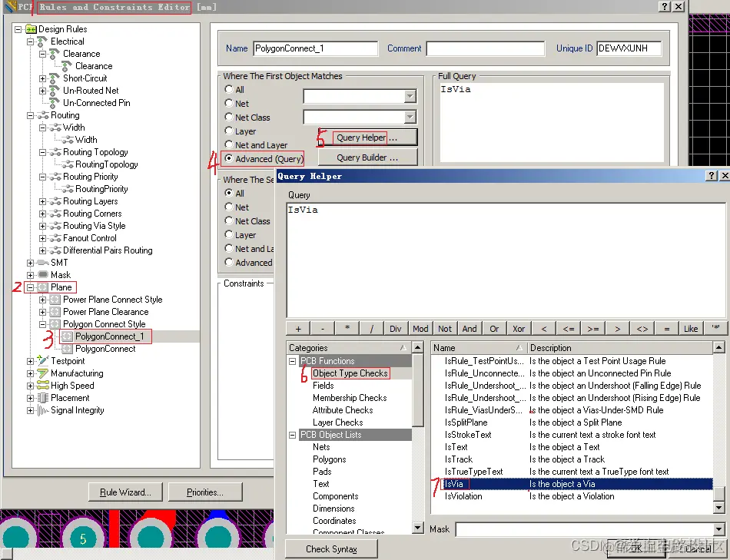Click the Short-Circuit rule icon
Screen dimensions: 730x560
55,78
